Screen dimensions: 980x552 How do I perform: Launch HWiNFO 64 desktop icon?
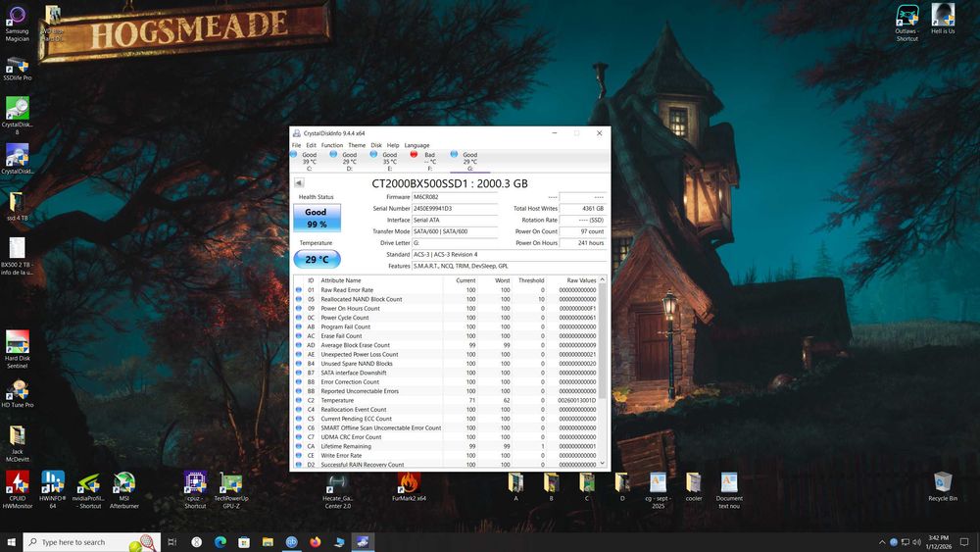point(53,489)
